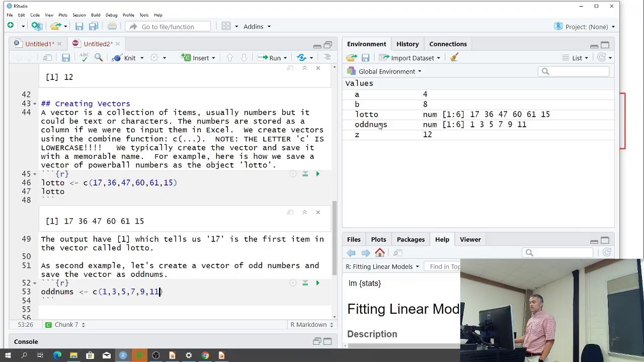The width and height of the screenshot is (644, 362).
Task: Refresh environment list icon
Action: coord(602,57)
